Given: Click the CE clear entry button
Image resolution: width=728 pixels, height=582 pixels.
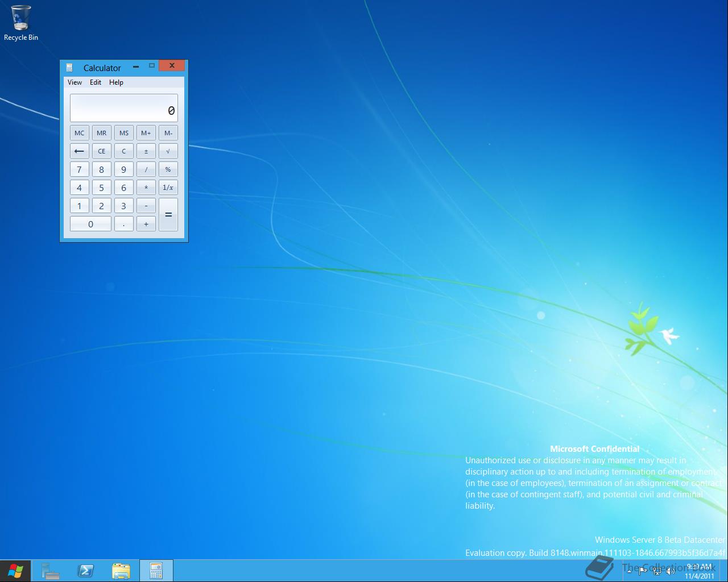Looking at the screenshot, I should click(102, 151).
